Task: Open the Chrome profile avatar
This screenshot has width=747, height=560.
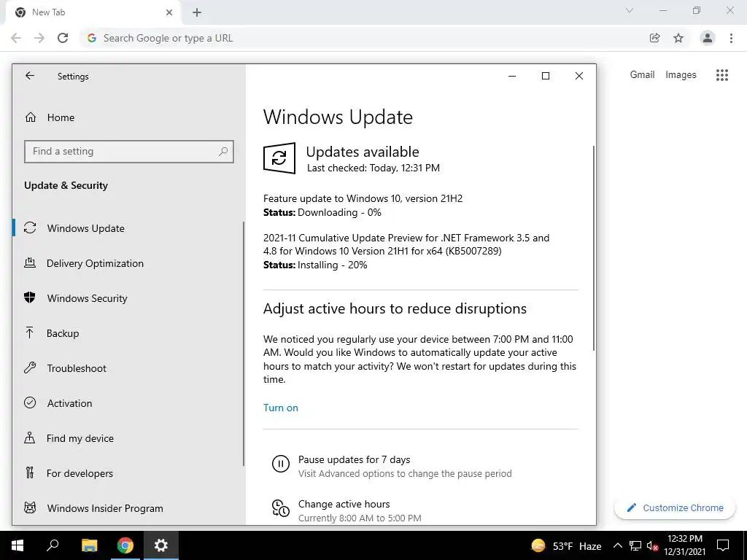Action: coord(708,38)
